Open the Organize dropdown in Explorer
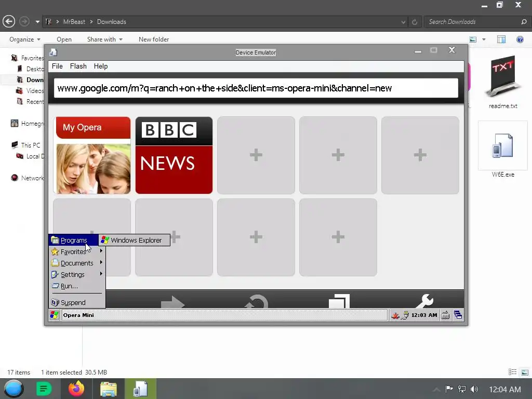 [x=25, y=39]
